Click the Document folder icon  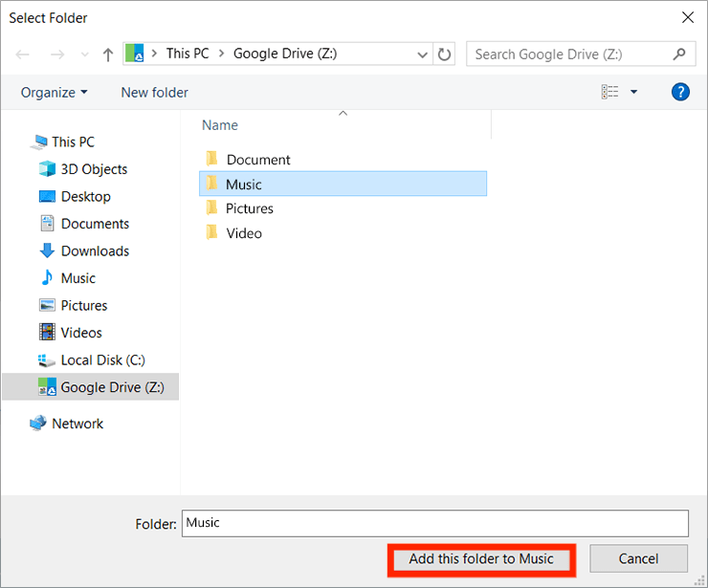211,159
